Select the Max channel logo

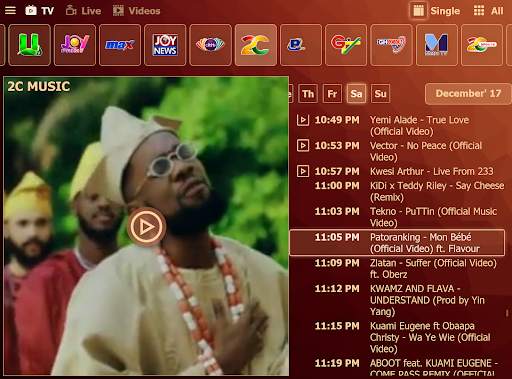(x=120, y=45)
